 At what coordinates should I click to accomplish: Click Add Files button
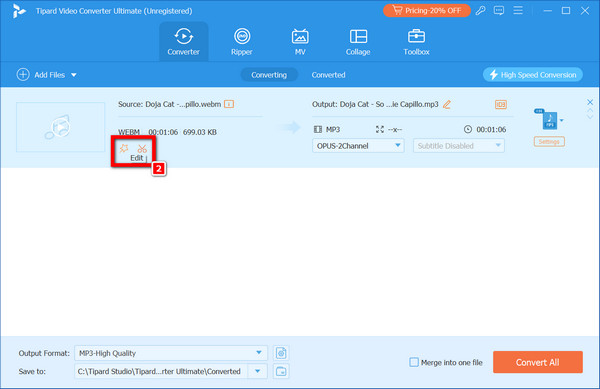(41, 75)
